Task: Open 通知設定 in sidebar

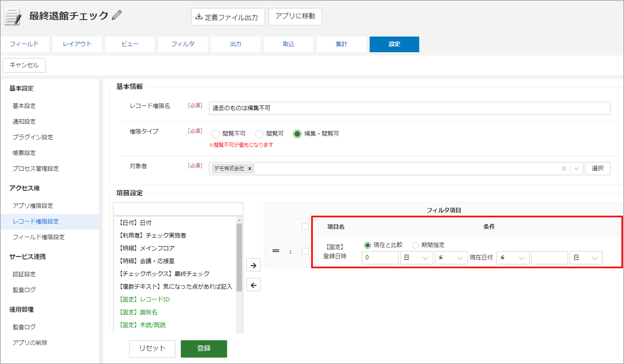Action: (x=24, y=122)
